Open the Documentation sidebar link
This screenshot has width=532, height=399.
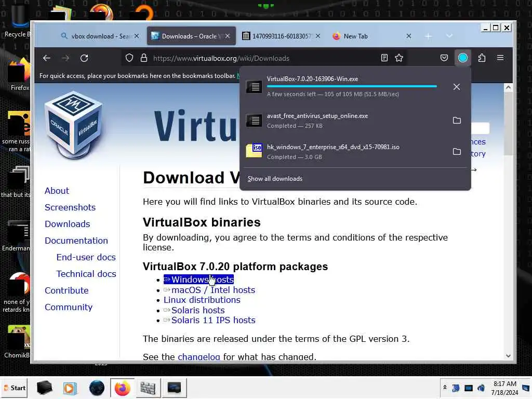point(76,241)
